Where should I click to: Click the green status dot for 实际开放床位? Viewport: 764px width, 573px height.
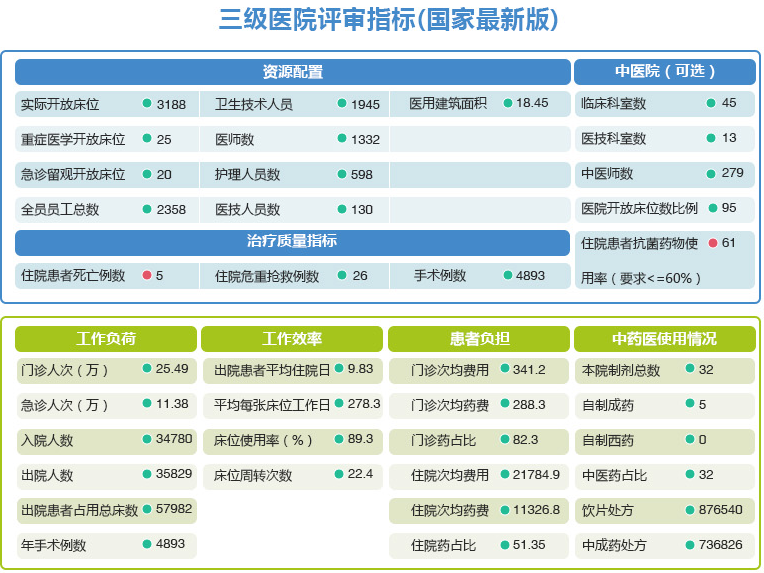click(147, 104)
